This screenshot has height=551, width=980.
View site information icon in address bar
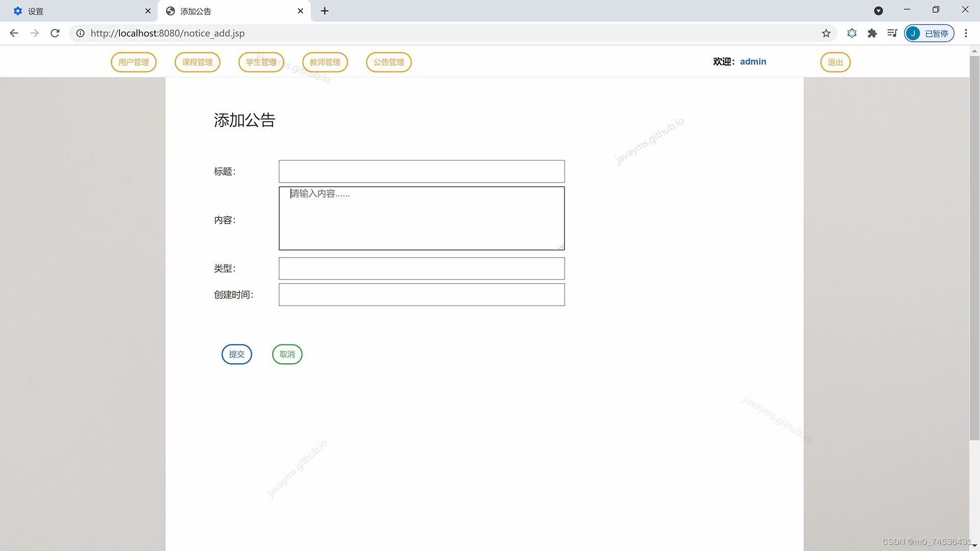tap(80, 33)
